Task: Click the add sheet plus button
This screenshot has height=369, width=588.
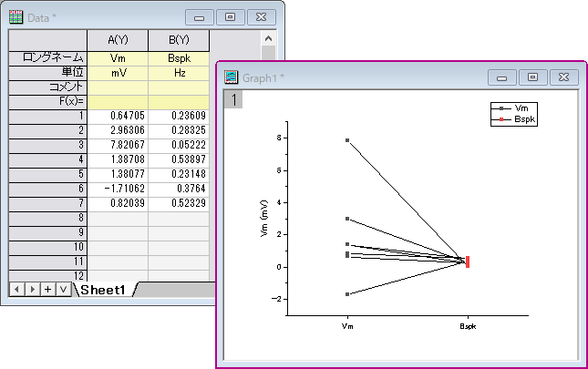Action: point(48,290)
